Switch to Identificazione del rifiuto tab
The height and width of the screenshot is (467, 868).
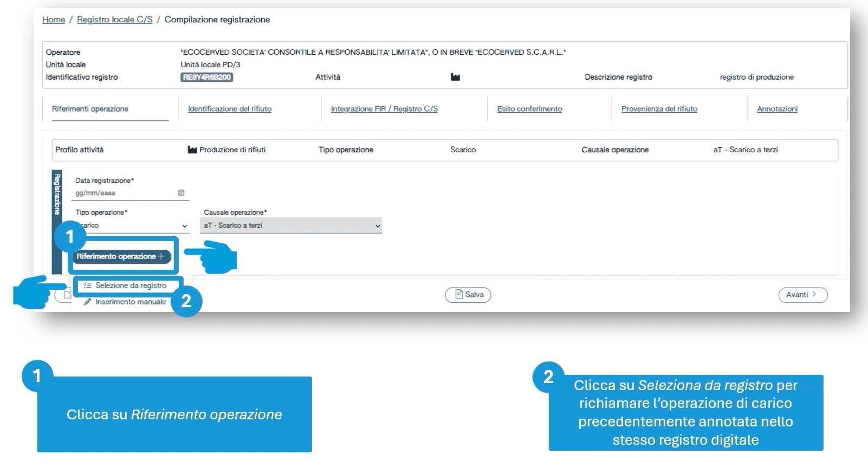pyautogui.click(x=230, y=109)
